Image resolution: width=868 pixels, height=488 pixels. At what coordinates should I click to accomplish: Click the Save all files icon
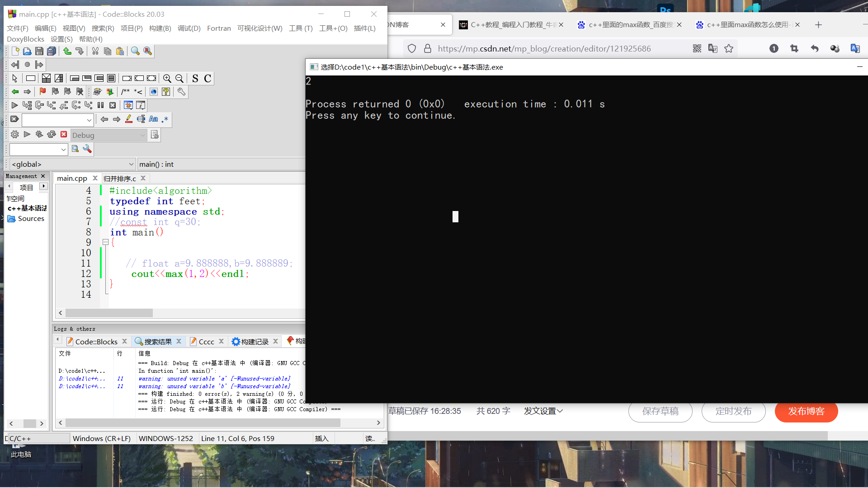pyautogui.click(x=52, y=51)
